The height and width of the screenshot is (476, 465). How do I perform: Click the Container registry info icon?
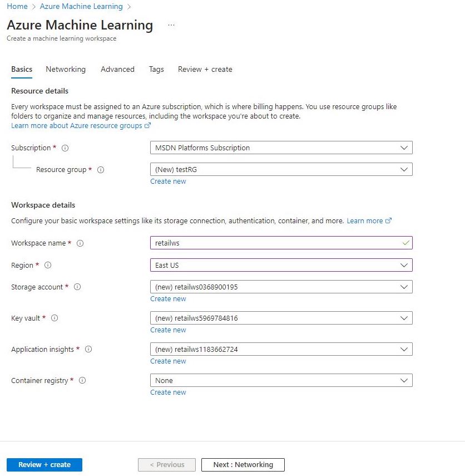point(82,381)
